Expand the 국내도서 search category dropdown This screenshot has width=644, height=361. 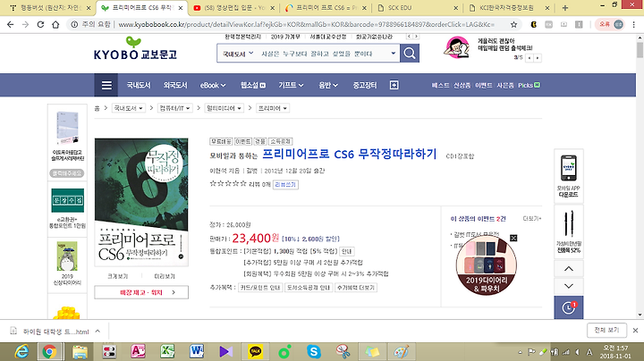(x=238, y=54)
